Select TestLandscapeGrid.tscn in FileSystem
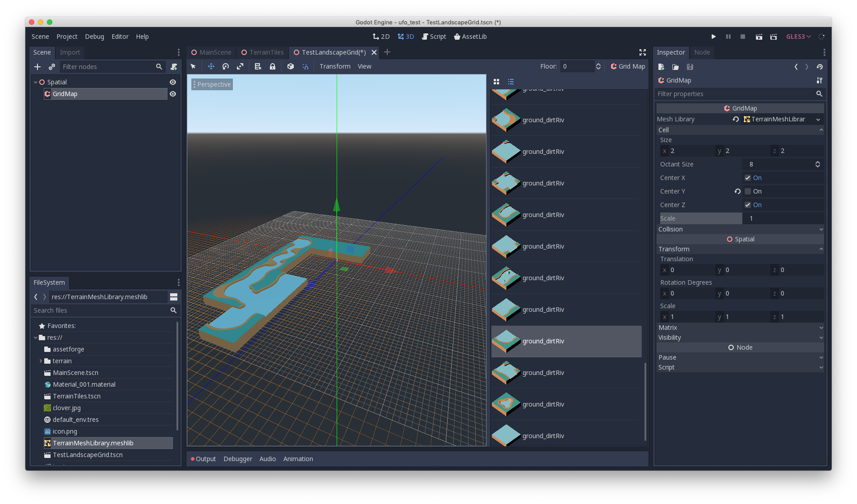Viewport: 857px width, 504px height. click(108, 455)
